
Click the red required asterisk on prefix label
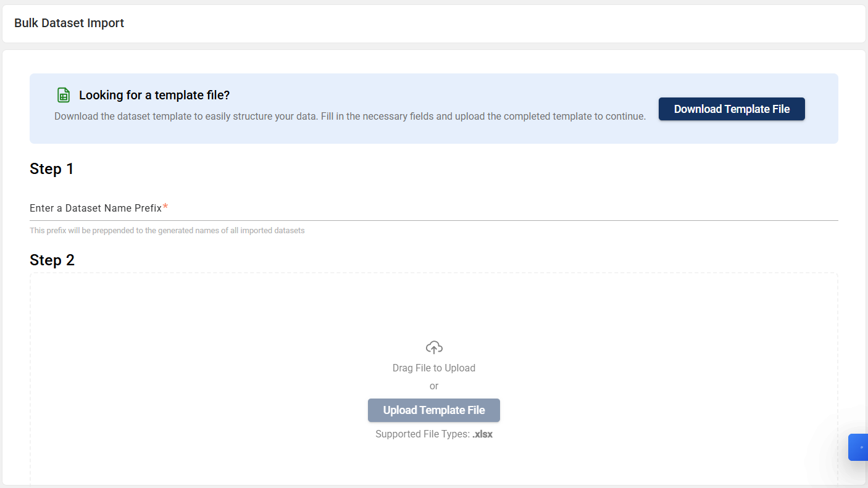(x=165, y=207)
